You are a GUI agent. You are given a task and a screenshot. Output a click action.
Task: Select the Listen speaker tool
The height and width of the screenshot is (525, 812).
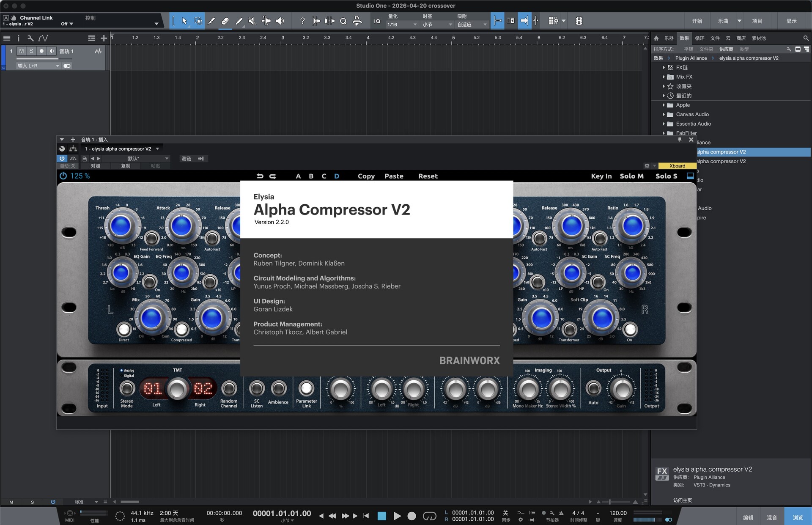pyautogui.click(x=280, y=21)
